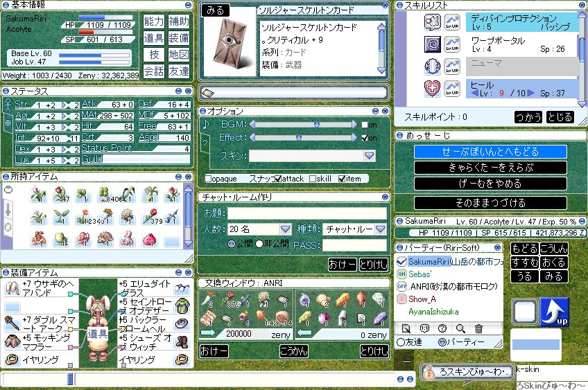Viewport: 588px width, 390px height.
Task: Enable the opaque checkbox
Action: pos(209,179)
